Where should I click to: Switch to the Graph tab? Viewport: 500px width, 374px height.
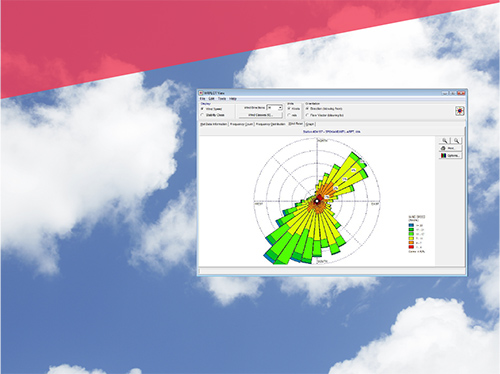pos(310,124)
